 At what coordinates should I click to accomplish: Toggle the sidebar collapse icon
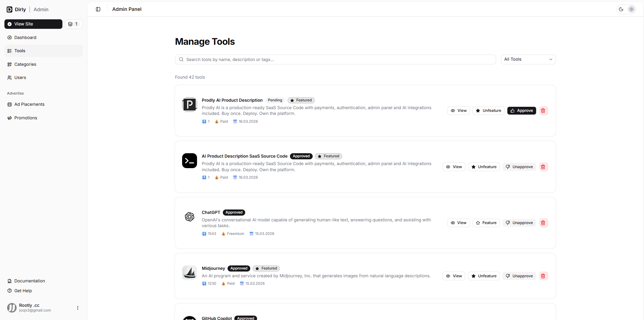point(98,9)
